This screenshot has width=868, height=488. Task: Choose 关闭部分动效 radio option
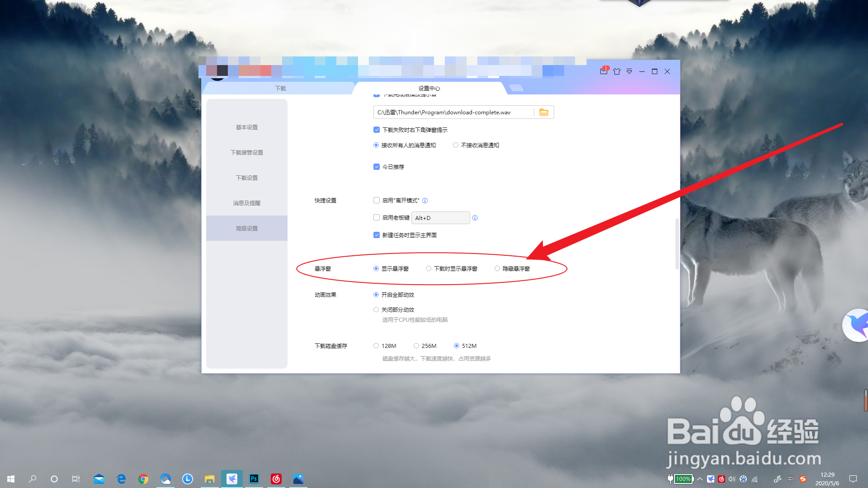(376, 310)
